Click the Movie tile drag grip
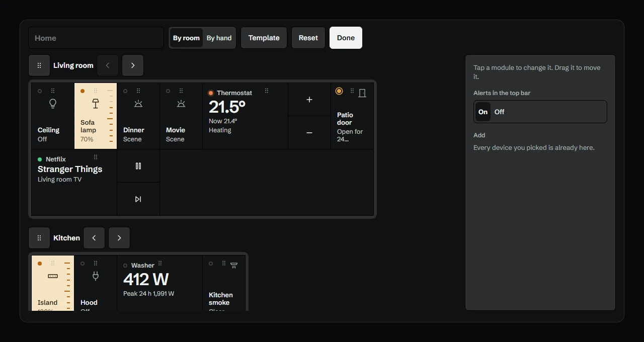644x342 pixels. pos(181,91)
